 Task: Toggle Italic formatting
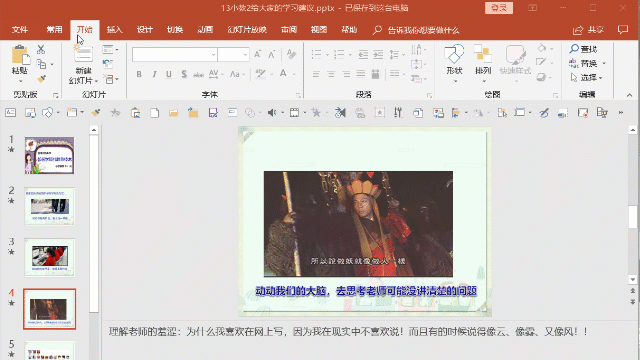154,74
